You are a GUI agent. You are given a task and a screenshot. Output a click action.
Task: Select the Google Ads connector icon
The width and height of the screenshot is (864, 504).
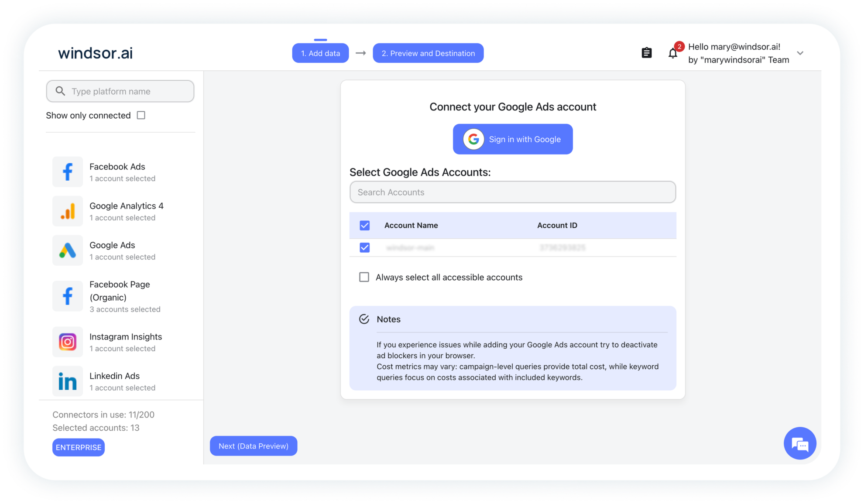[68, 250]
